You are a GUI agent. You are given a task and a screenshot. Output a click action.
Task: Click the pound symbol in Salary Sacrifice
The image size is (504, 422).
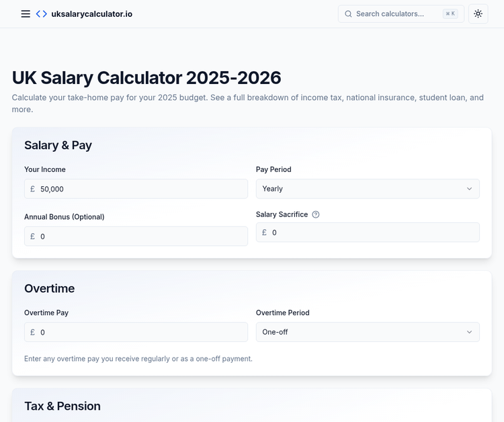point(264,233)
